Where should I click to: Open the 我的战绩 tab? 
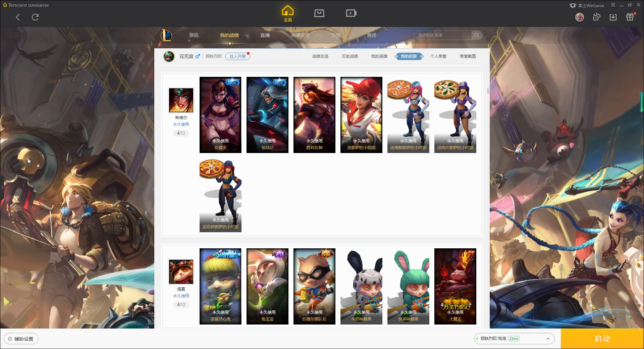click(229, 35)
